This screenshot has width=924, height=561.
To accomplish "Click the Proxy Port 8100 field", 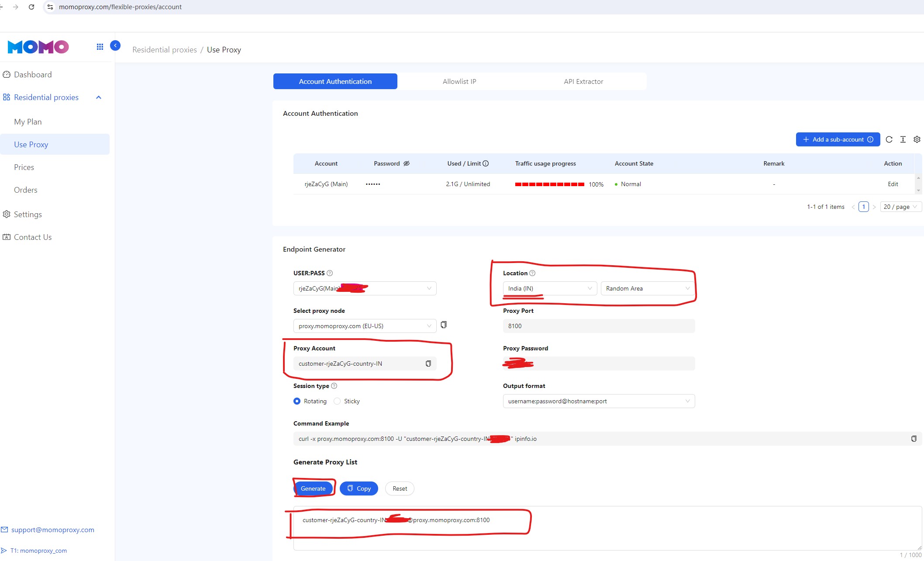I will [599, 326].
